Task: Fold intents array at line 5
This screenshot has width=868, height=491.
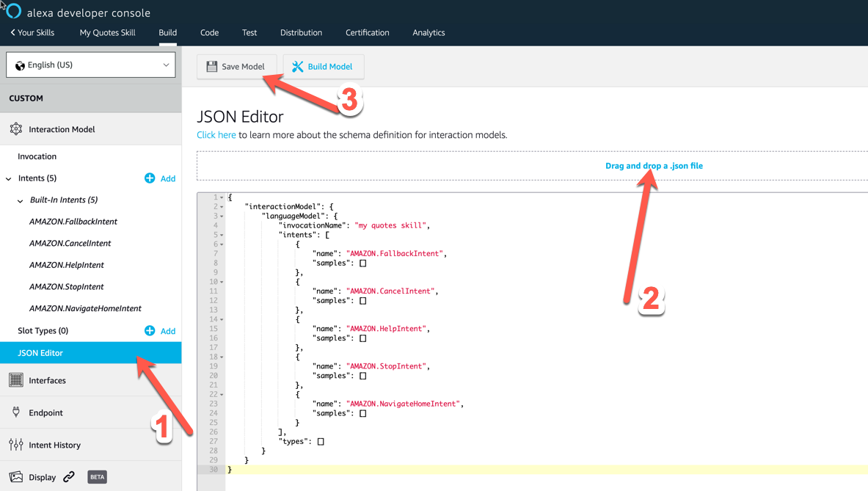Action: 222,236
